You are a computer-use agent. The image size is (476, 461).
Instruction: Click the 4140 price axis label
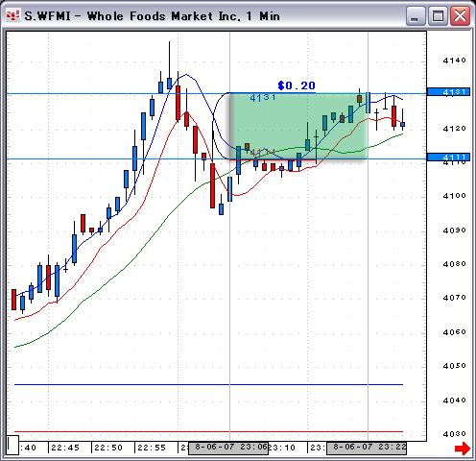[x=454, y=61]
